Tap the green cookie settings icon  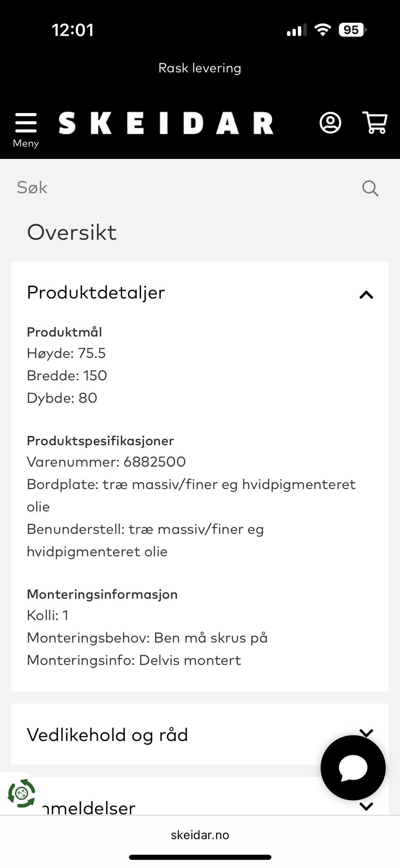pos(22,793)
